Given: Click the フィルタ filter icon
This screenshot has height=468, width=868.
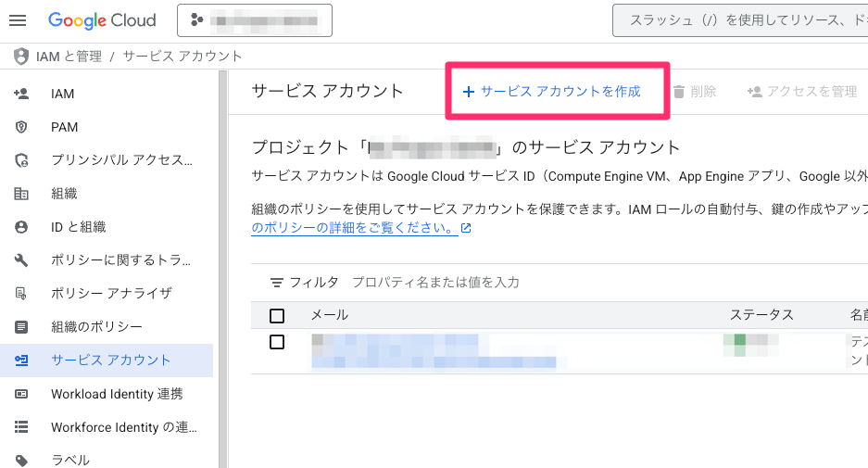Looking at the screenshot, I should point(276,283).
